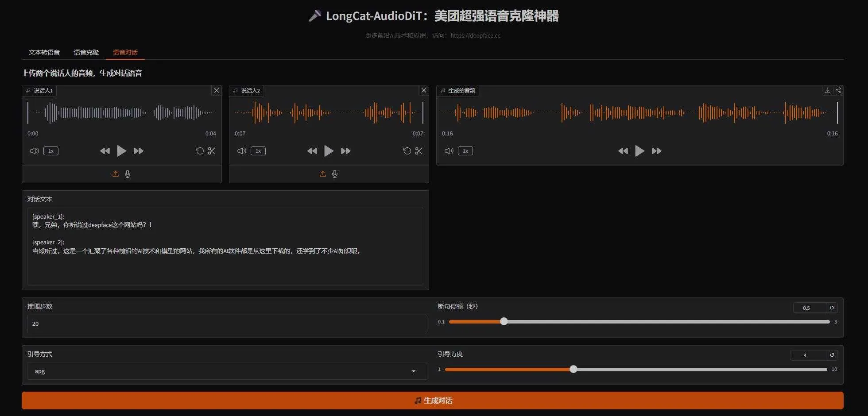The height and width of the screenshot is (416, 868).
Task: Click the 生成对话 generate button
Action: [x=433, y=400]
